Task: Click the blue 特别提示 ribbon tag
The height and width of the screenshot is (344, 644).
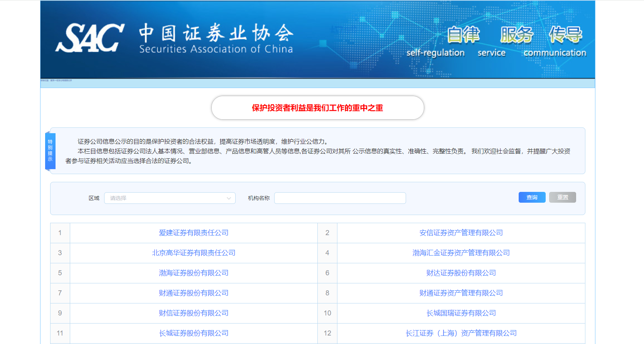Action: pos(50,151)
